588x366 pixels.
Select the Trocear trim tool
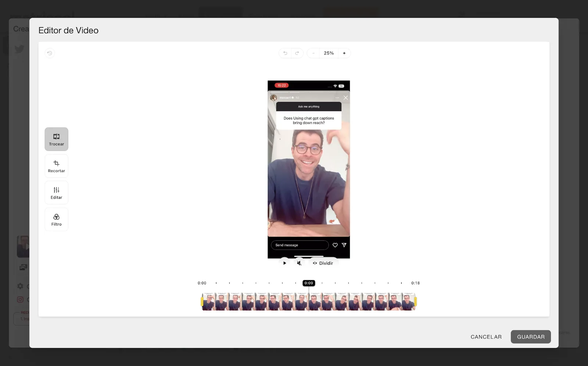[x=56, y=139]
